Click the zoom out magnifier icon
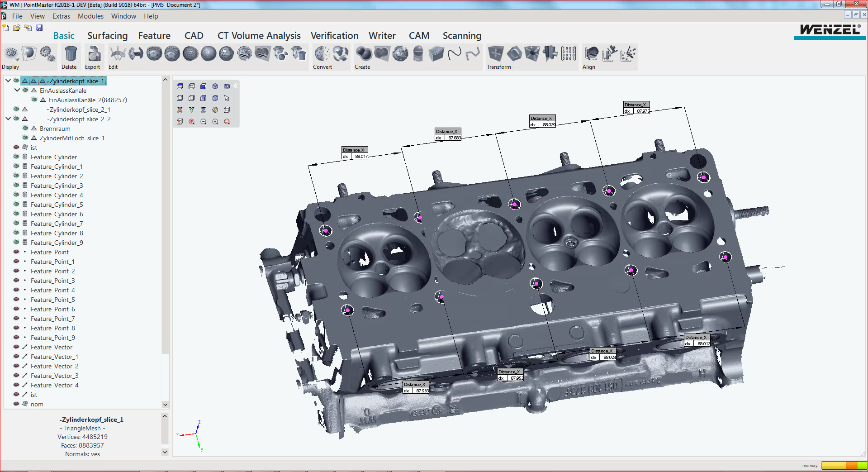 pyautogui.click(x=204, y=122)
